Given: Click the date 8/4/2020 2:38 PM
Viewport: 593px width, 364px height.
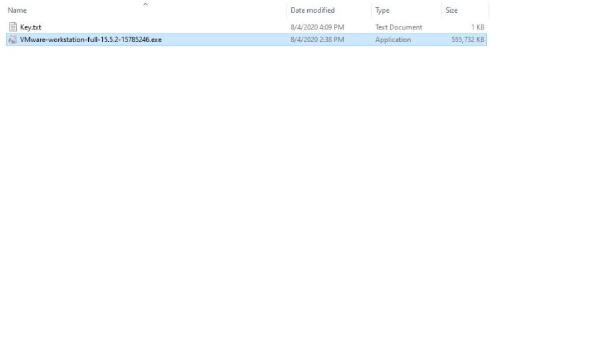Looking at the screenshot, I should click(317, 39).
